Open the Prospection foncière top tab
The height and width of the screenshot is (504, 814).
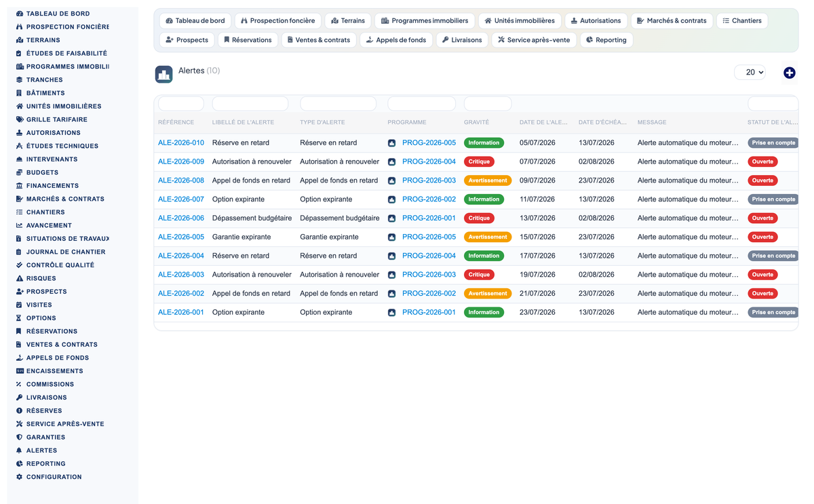(x=278, y=21)
